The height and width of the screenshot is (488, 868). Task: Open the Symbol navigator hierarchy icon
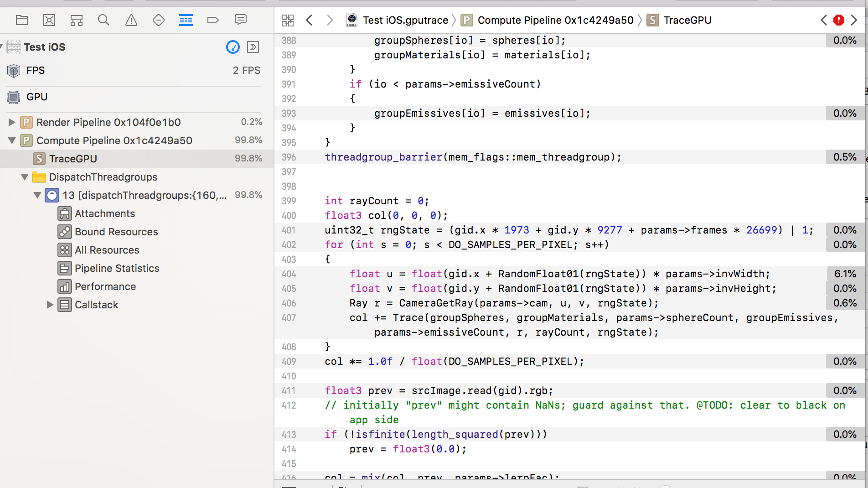point(77,20)
